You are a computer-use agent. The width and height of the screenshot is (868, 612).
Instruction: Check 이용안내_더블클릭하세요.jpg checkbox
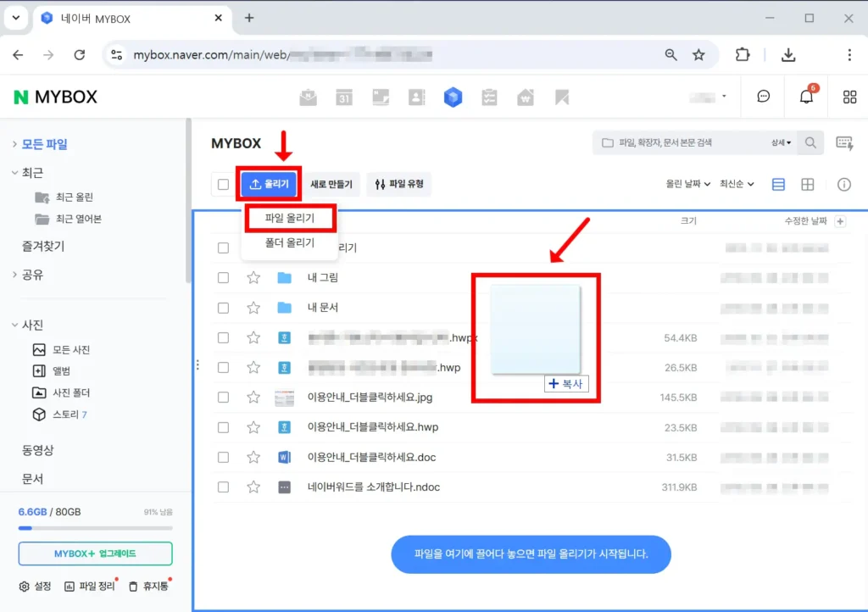click(x=223, y=398)
